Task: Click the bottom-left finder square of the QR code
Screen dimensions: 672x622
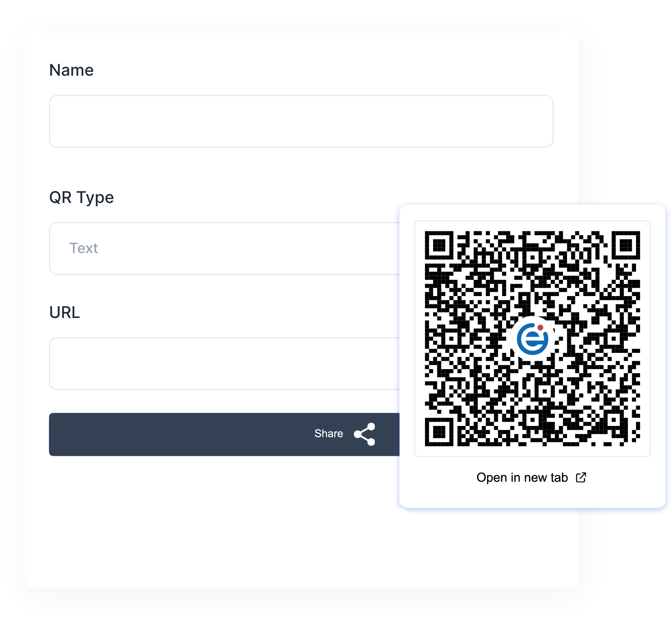Action: (x=439, y=432)
